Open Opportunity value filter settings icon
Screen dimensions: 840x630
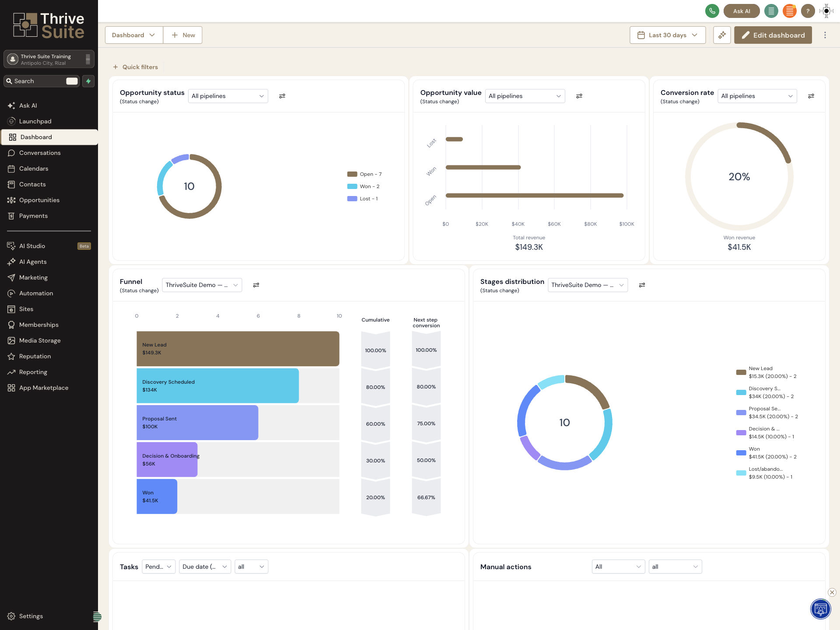tap(579, 96)
